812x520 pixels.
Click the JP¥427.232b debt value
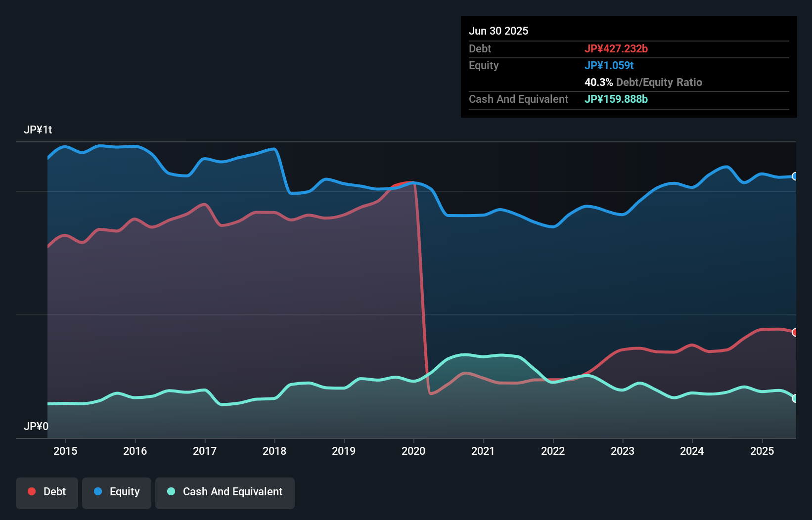616,48
